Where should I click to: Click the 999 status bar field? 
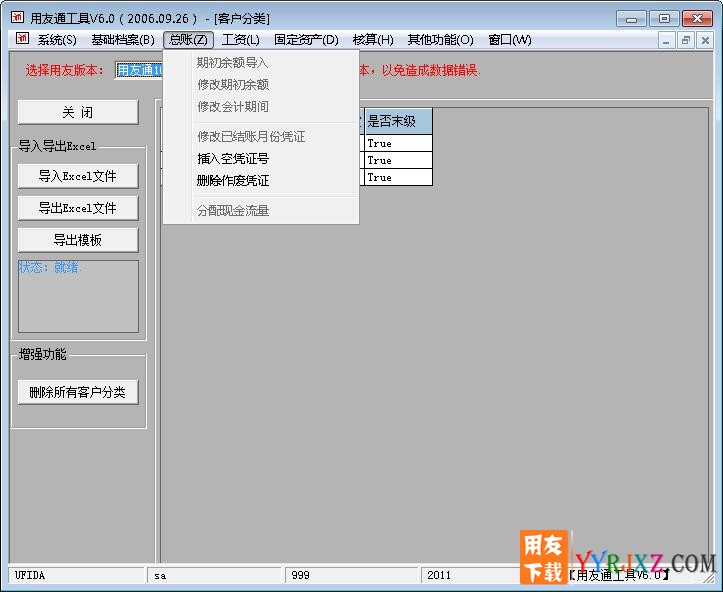tap(352, 575)
